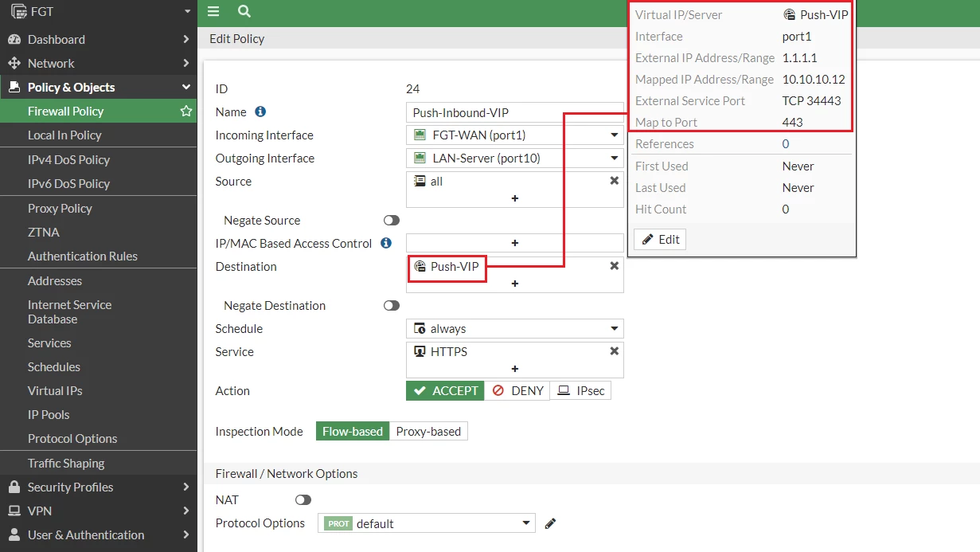Select Flow-based inspection mode
980x552 pixels.
click(353, 432)
